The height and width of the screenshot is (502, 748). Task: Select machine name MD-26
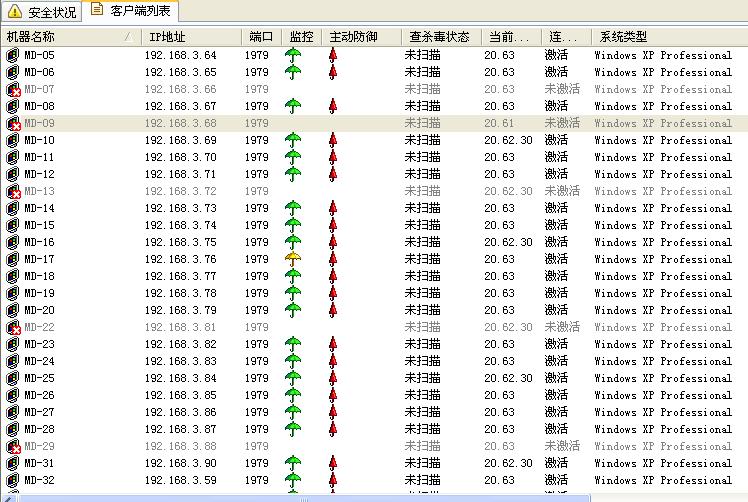tap(39, 395)
